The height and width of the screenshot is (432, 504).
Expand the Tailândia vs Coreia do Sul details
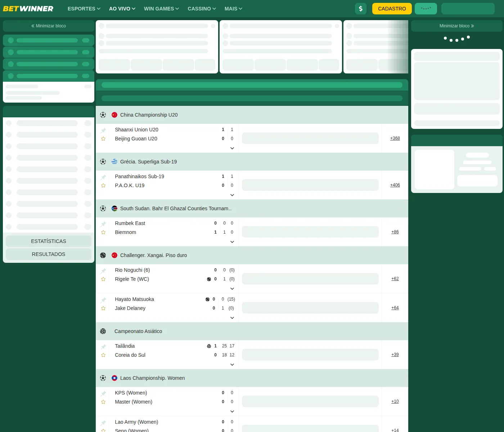pyautogui.click(x=232, y=365)
